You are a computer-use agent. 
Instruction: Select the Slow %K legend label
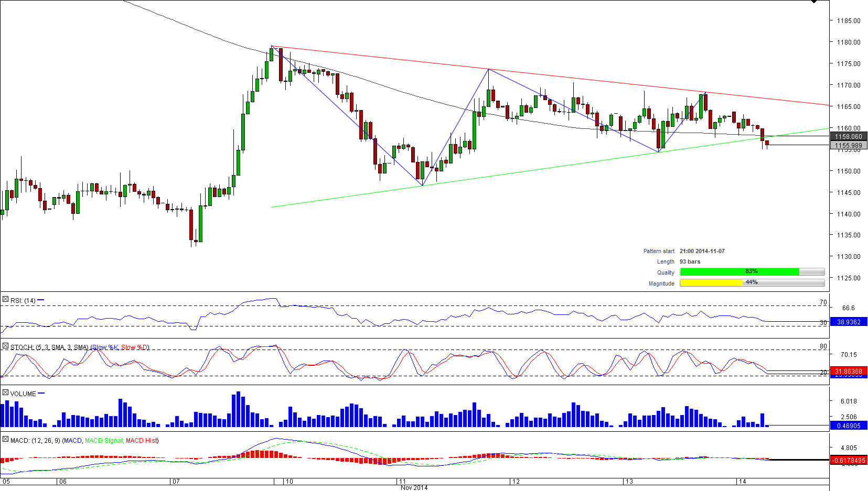[105, 347]
